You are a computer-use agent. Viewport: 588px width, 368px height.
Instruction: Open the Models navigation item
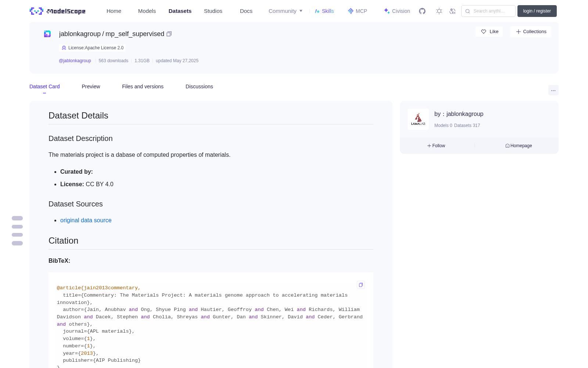147,11
